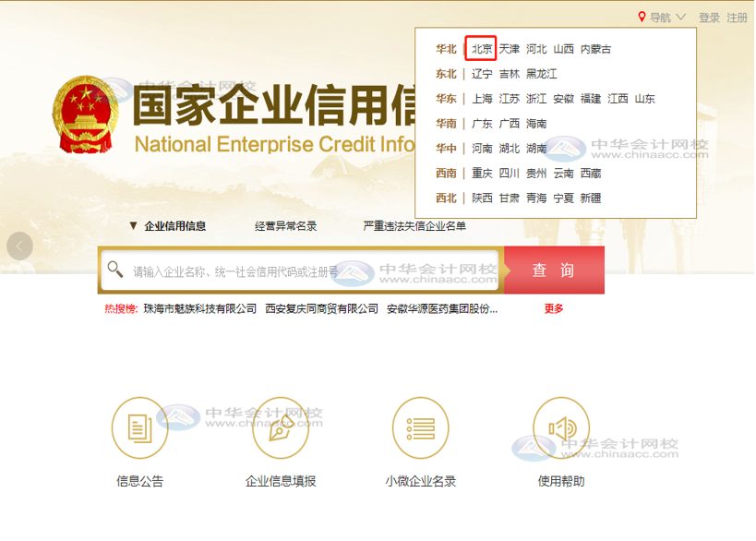756x541 pixels.
Task: Open the 小微企业名录 text label
Action: coord(420,481)
